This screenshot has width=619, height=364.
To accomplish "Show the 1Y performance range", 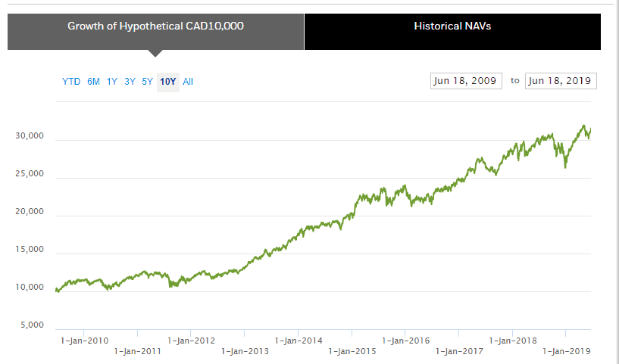I will click(112, 82).
